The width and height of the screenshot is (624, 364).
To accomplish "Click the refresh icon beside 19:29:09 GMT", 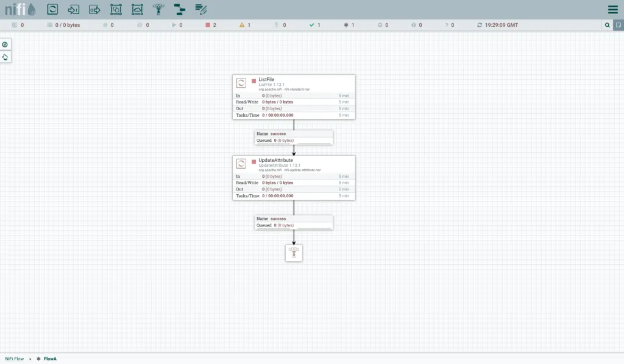I will pyautogui.click(x=480, y=25).
